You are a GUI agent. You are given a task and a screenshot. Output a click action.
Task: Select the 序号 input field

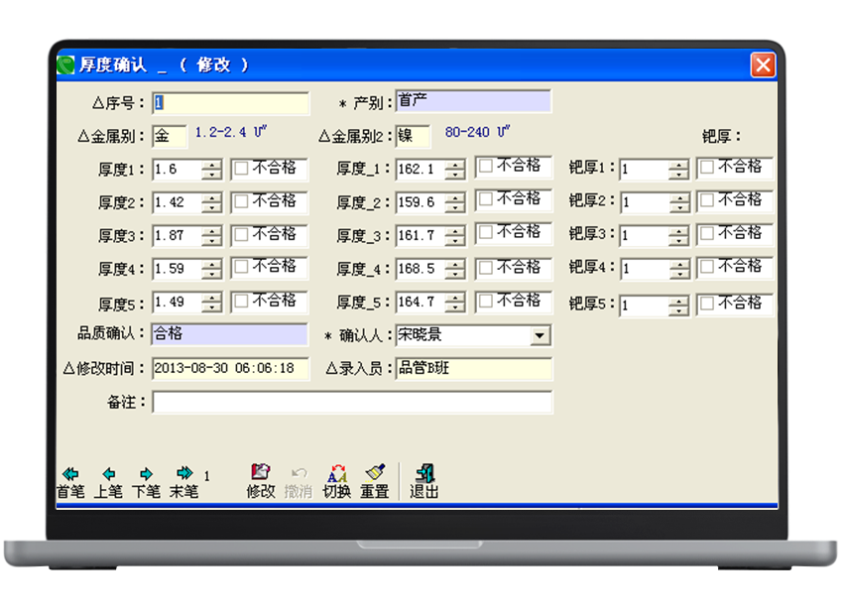(x=230, y=103)
